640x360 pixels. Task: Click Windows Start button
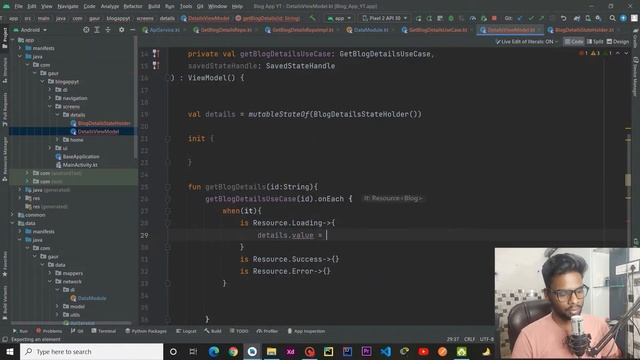[x=10, y=351]
